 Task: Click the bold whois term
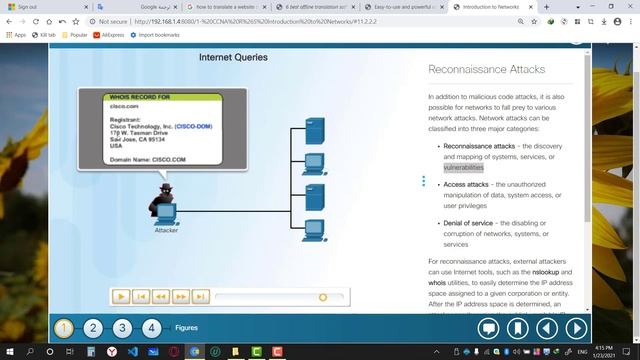(437, 282)
